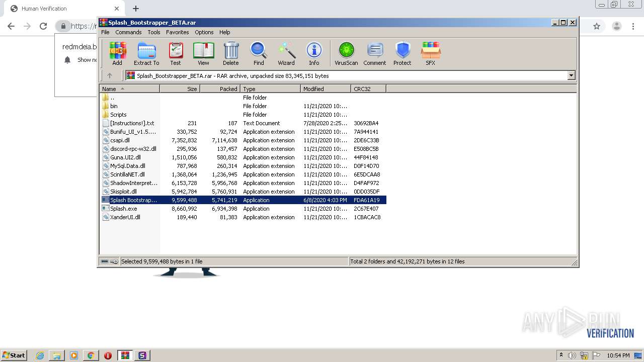Viewport: 644px width, 362px height.
Task: Open a new Chrome tab
Action: (x=136, y=9)
